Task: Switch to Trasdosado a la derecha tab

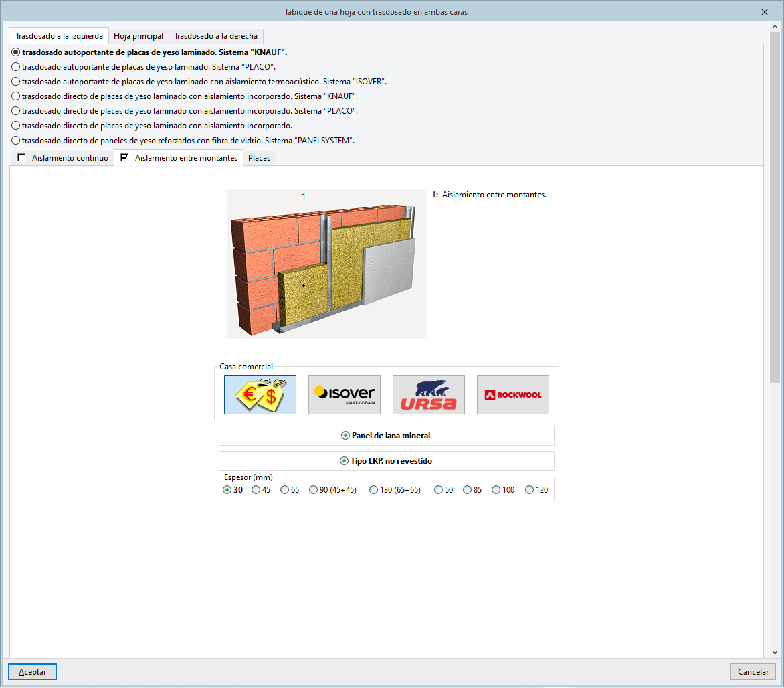Action: click(x=215, y=36)
